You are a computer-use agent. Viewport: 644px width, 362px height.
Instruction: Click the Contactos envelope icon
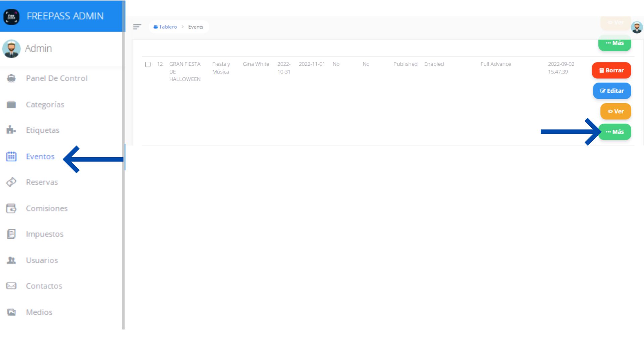pos(11,286)
